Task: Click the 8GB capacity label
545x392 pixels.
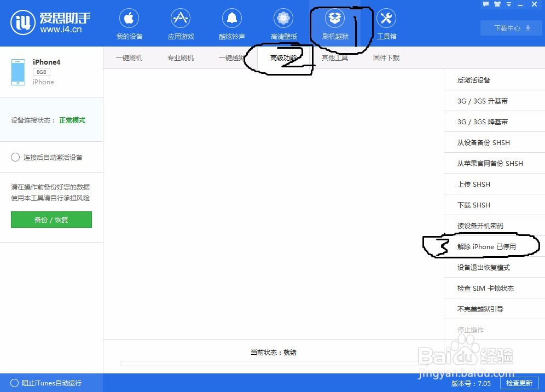Action: point(42,72)
